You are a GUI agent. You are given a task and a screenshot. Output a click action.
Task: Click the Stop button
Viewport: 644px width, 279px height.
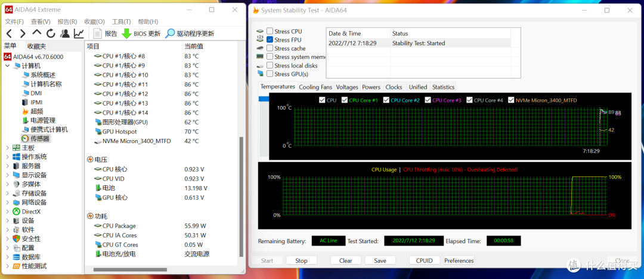[301, 261]
